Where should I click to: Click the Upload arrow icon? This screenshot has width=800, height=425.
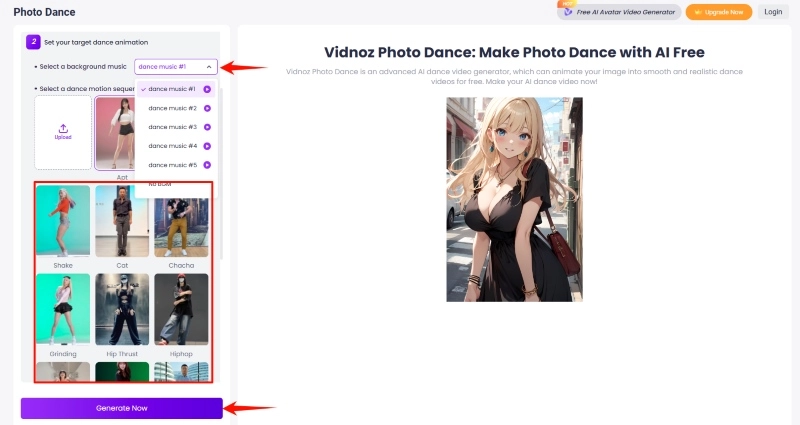pos(63,128)
